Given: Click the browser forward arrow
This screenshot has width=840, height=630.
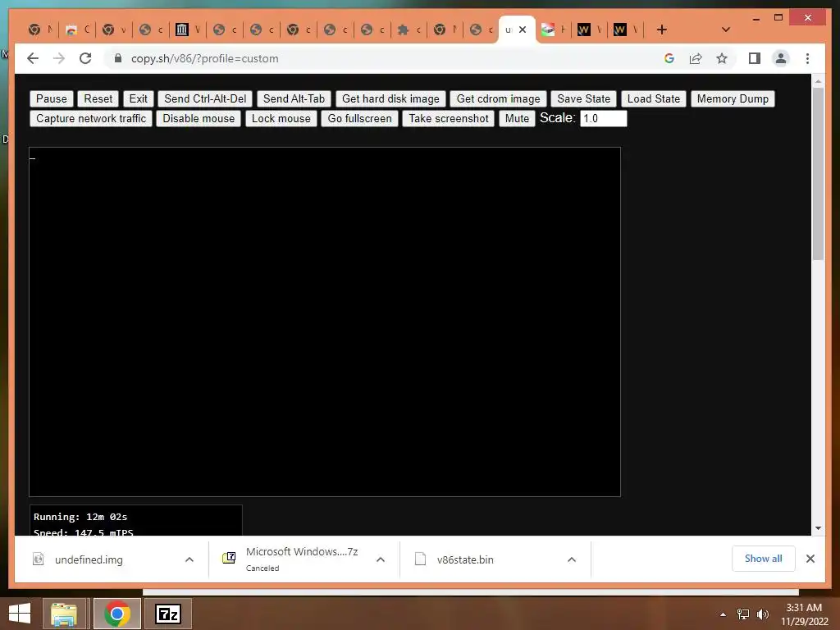Looking at the screenshot, I should [59, 58].
